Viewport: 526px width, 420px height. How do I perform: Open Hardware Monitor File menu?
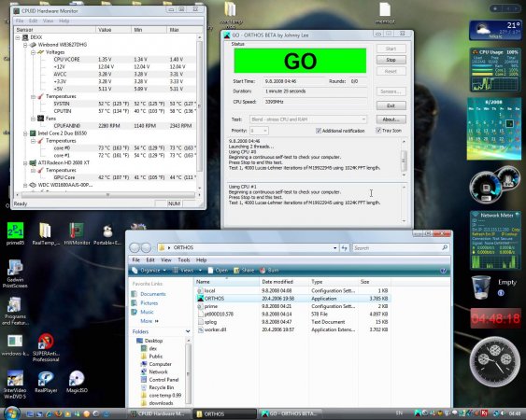pos(20,21)
